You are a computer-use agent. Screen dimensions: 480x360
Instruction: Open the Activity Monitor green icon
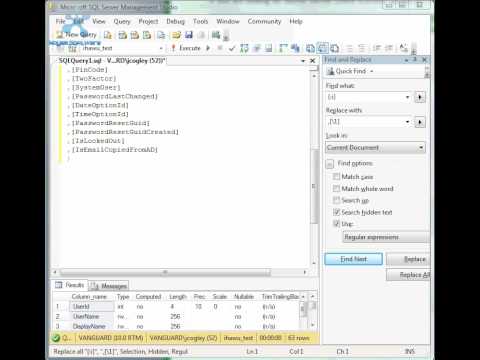(216, 35)
